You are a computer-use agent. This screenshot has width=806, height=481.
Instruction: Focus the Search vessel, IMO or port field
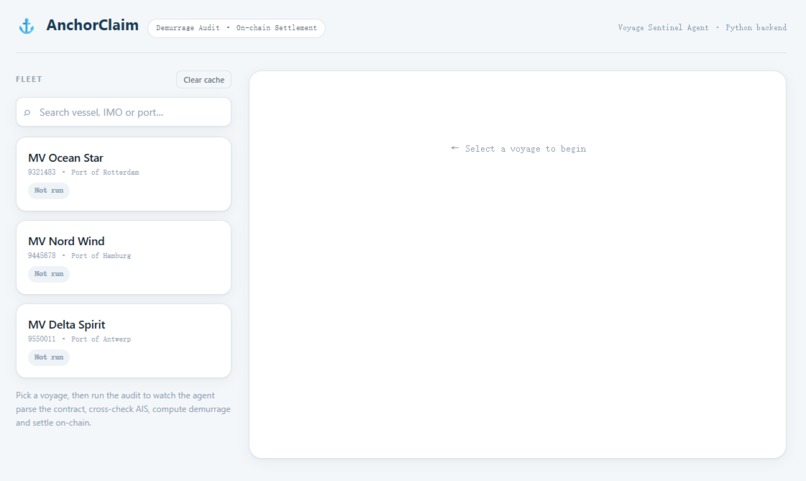(123, 112)
